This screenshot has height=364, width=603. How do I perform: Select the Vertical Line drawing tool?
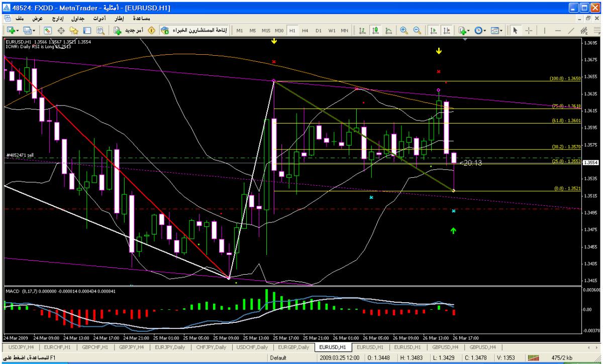pyautogui.click(x=545, y=30)
